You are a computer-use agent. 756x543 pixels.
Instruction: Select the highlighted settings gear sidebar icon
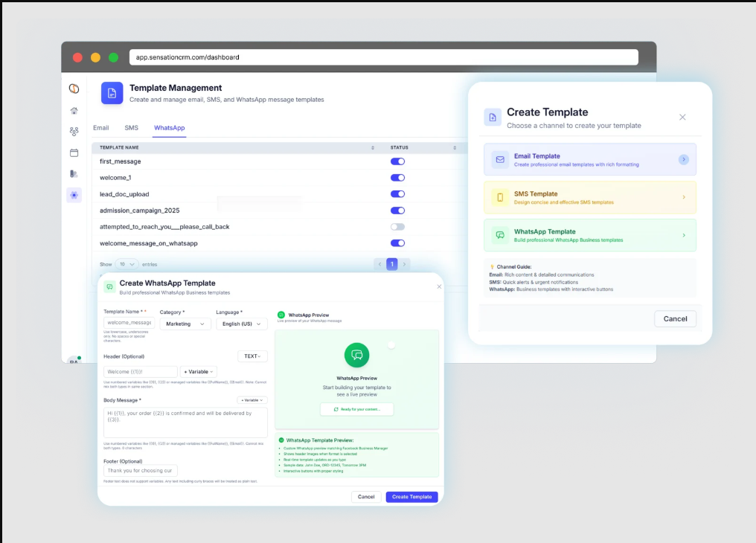pyautogui.click(x=74, y=195)
